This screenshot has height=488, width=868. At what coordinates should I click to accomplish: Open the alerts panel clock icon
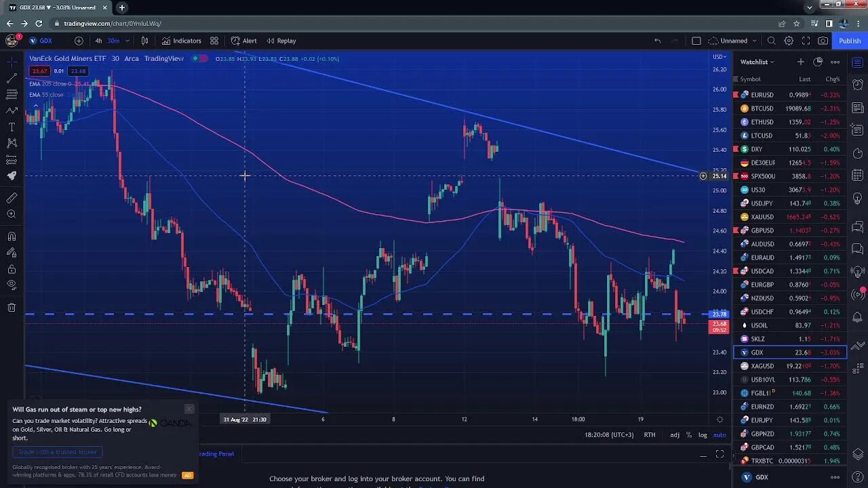[x=858, y=84]
